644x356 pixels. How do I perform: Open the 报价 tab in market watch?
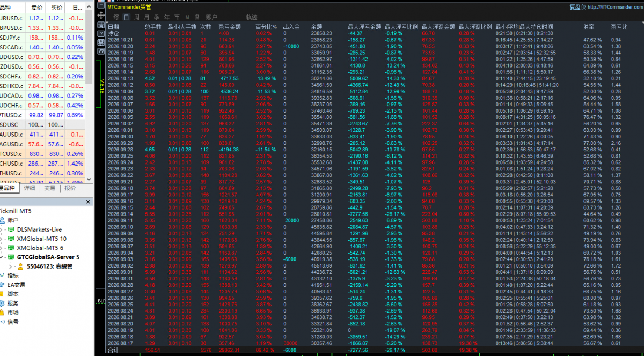(x=70, y=188)
